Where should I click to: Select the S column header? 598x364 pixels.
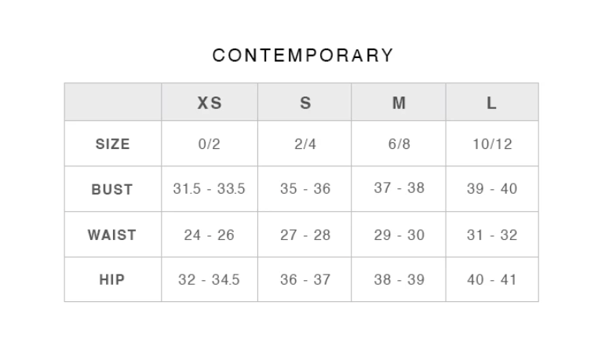305,103
